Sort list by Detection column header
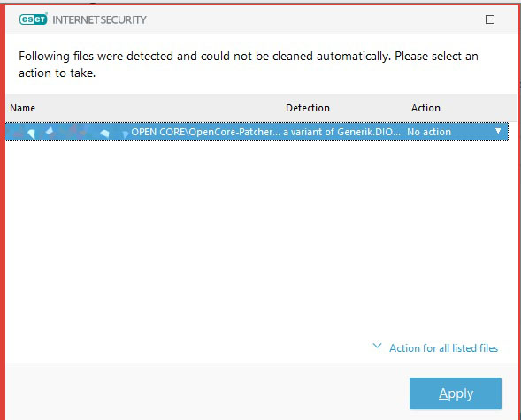 [x=308, y=108]
